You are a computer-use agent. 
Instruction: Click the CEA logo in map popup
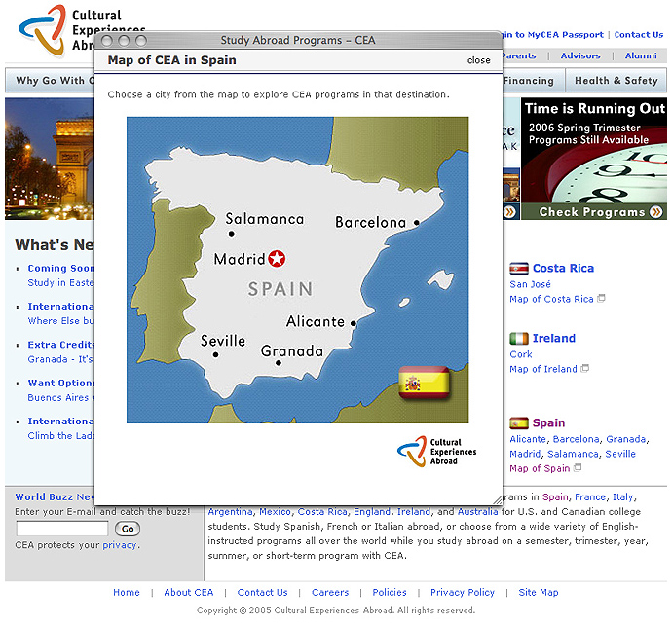click(437, 451)
